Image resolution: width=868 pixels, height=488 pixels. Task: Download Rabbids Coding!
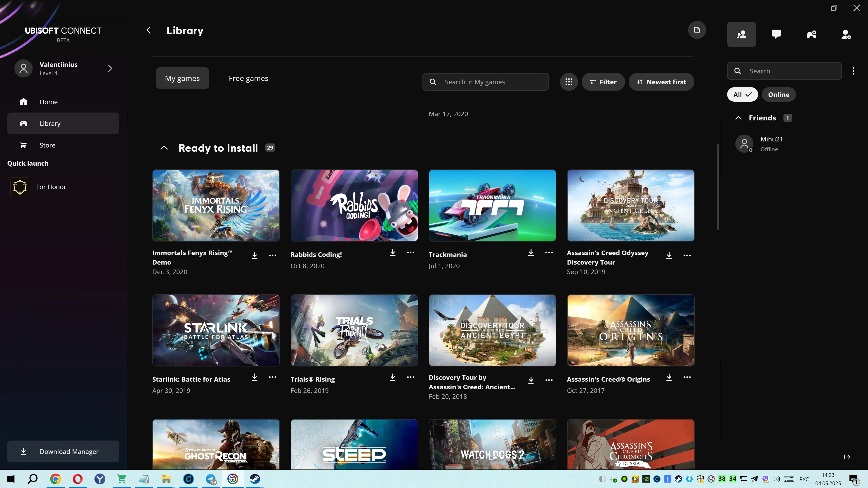(x=393, y=253)
